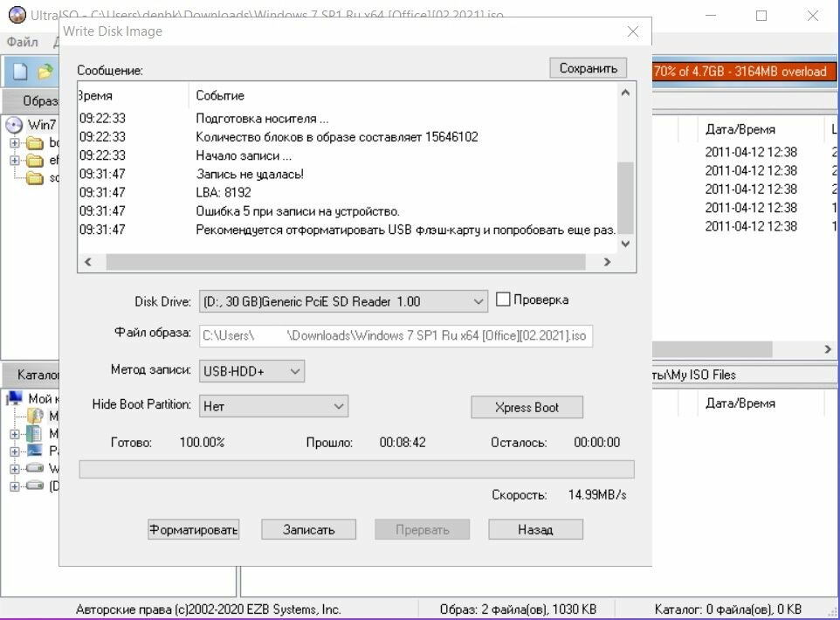This screenshot has height=620, width=840.
Task: Click the remaining time 00:00:00
Action: pos(596,442)
